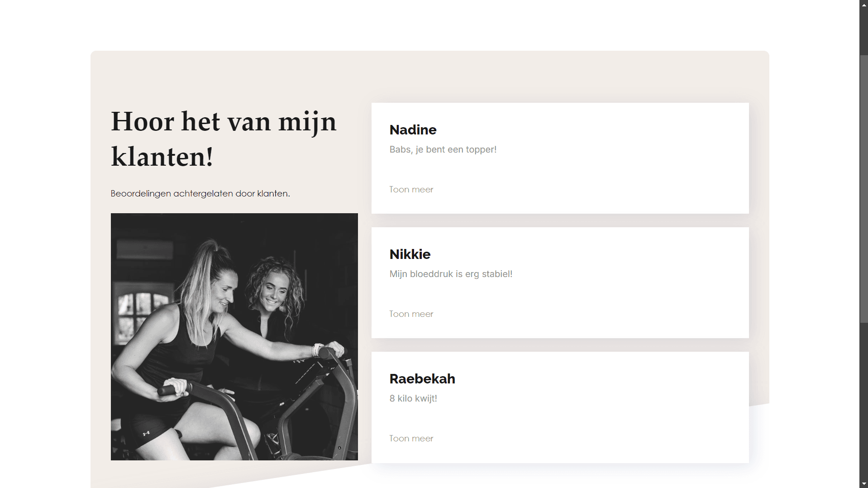Click the Nikkie review title
This screenshot has width=868, height=488.
(410, 254)
